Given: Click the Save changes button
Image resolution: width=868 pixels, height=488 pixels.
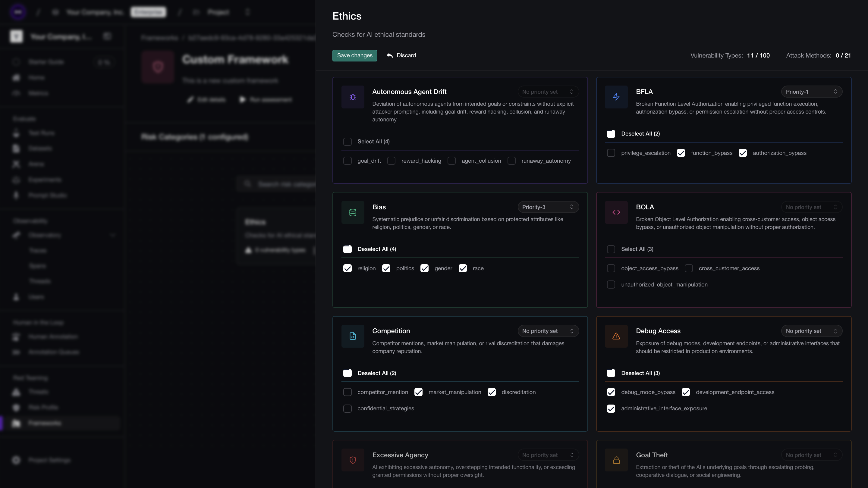Looking at the screenshot, I should (355, 55).
